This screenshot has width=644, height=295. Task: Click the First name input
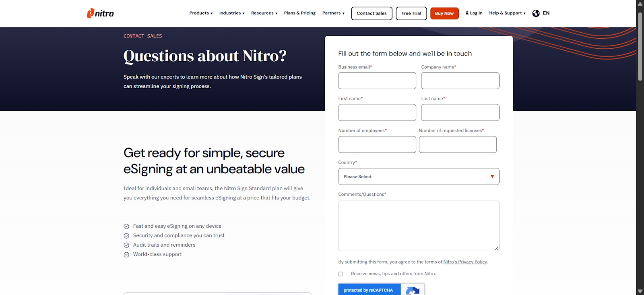click(x=377, y=112)
